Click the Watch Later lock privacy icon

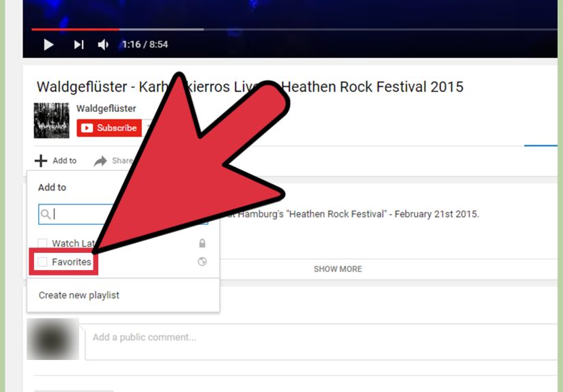(202, 243)
